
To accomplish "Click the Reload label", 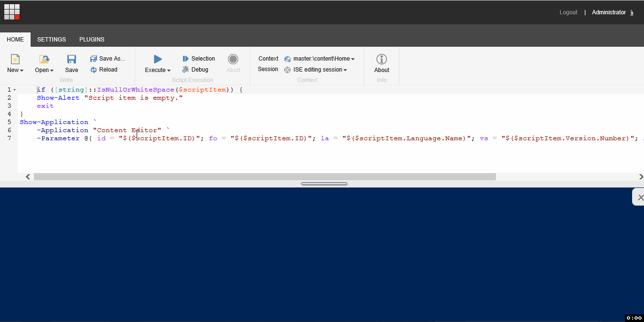I will (108, 70).
